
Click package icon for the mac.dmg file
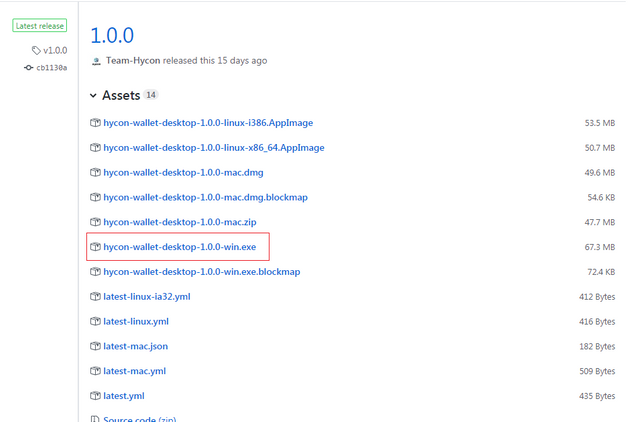[95, 173]
